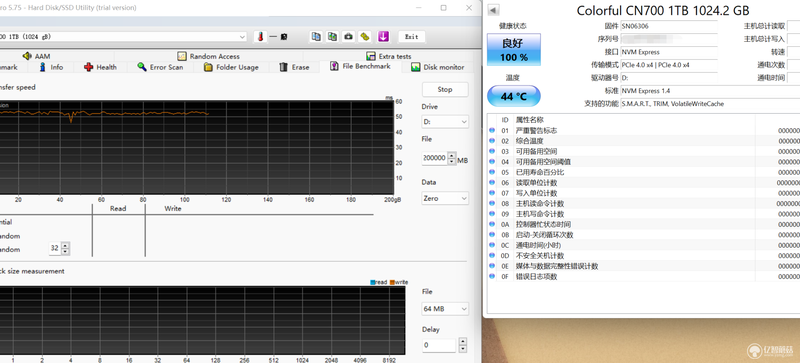Select the 读取单位计数 attribute row
The width and height of the screenshot is (800, 363).
click(644, 183)
